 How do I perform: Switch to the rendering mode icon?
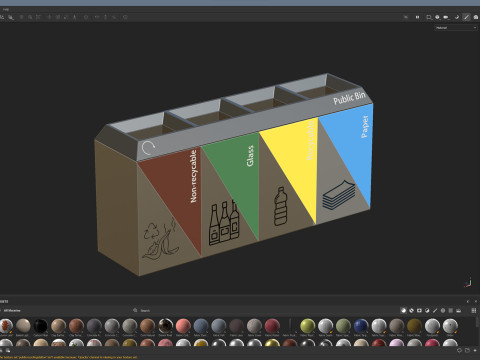coord(476,17)
